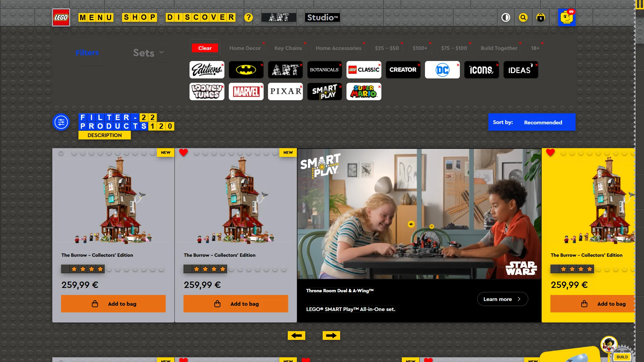Select the Smart Play theme logo
Viewport: 644px width, 362px height.
click(x=324, y=92)
